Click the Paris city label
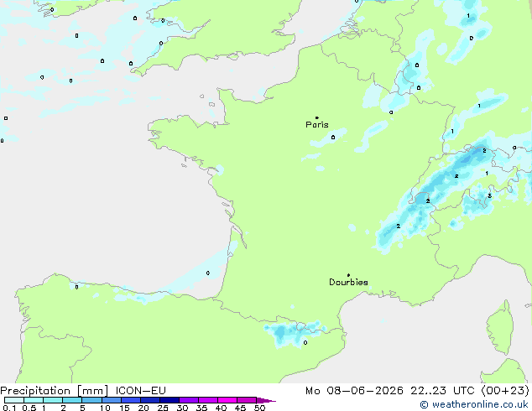The image size is (532, 411). (317, 125)
